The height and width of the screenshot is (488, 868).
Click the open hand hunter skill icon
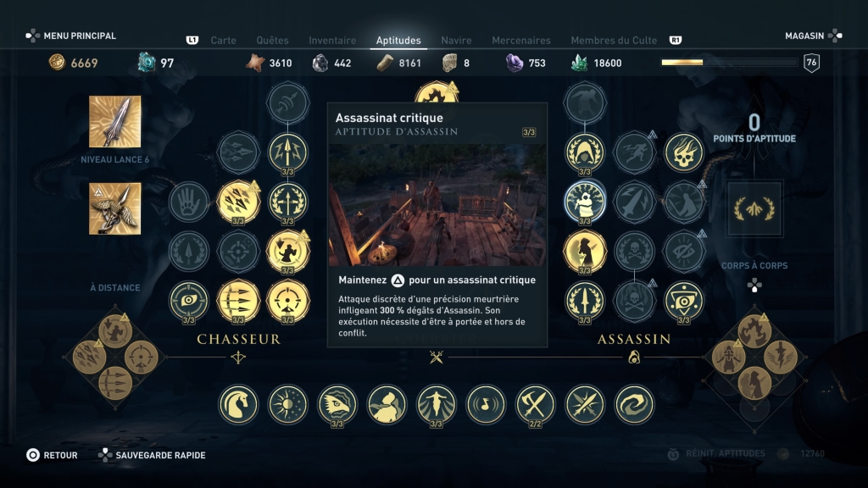coord(189,202)
